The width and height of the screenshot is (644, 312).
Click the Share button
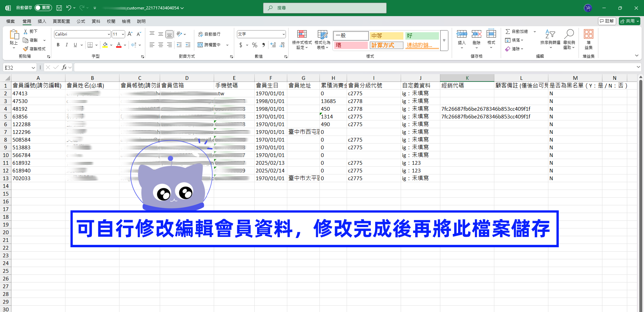[630, 21]
